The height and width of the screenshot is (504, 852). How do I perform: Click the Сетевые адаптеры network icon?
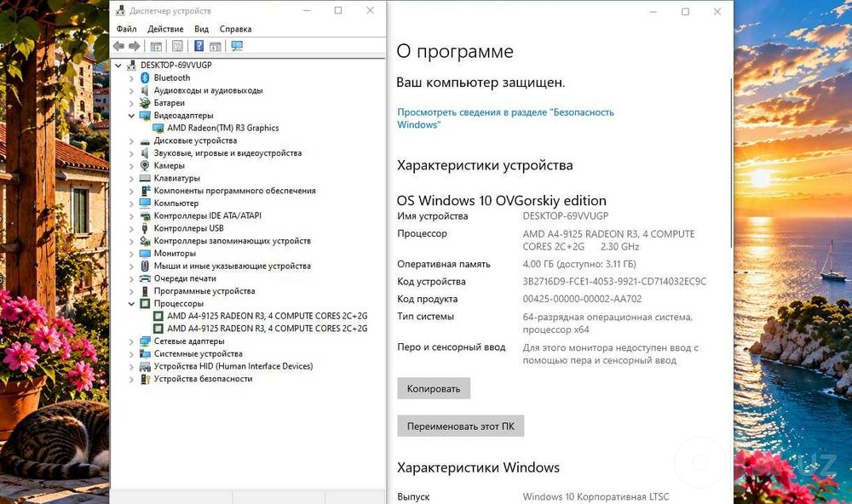coord(145,341)
